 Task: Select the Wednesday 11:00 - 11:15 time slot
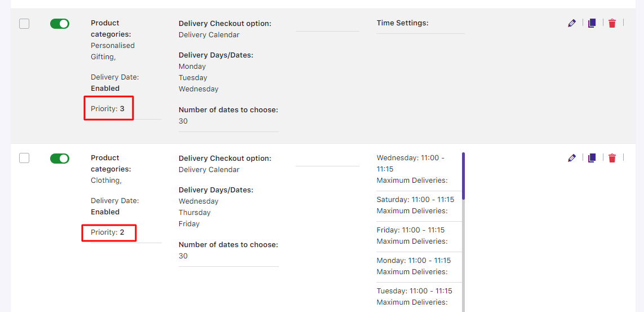[x=411, y=163]
